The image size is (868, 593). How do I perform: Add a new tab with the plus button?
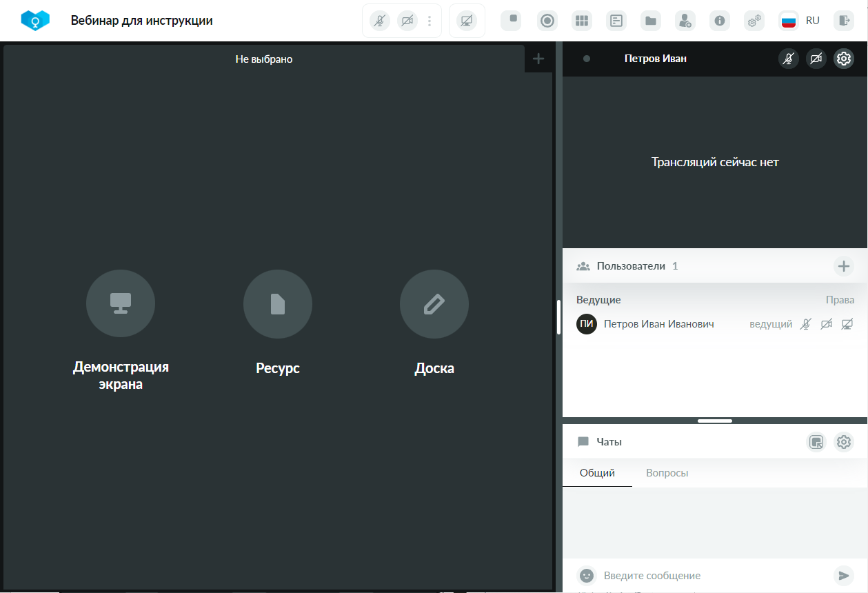538,59
